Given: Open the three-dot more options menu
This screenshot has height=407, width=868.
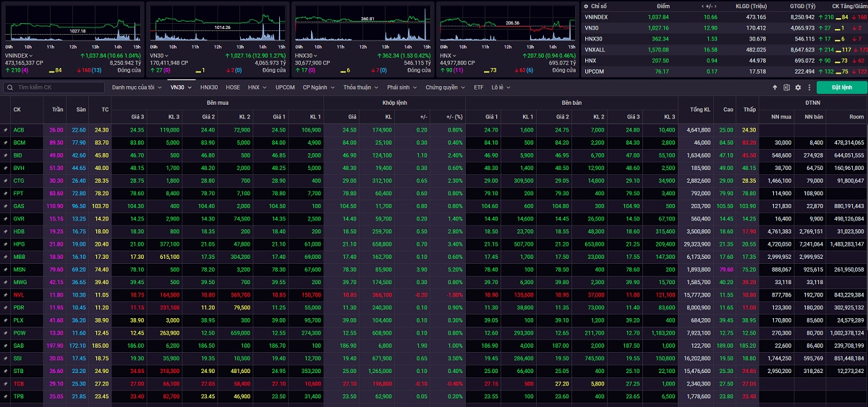Looking at the screenshot, I should 808,87.
